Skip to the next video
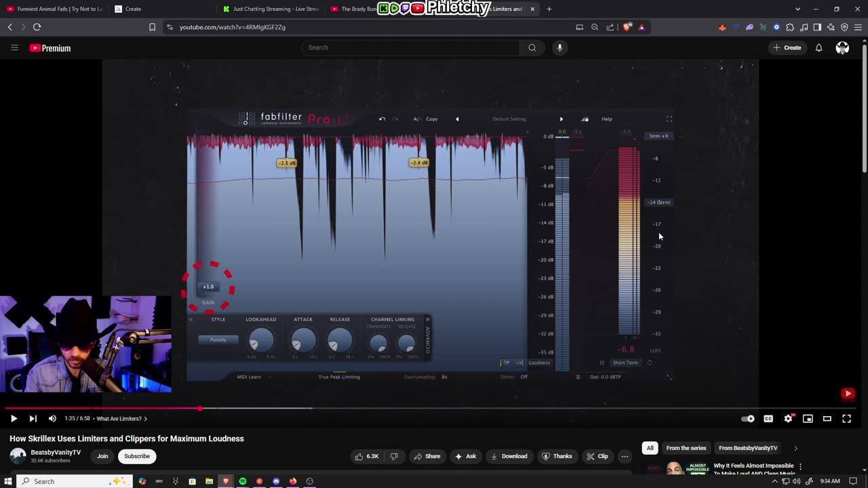This screenshot has width=868, height=488. pos(33,419)
